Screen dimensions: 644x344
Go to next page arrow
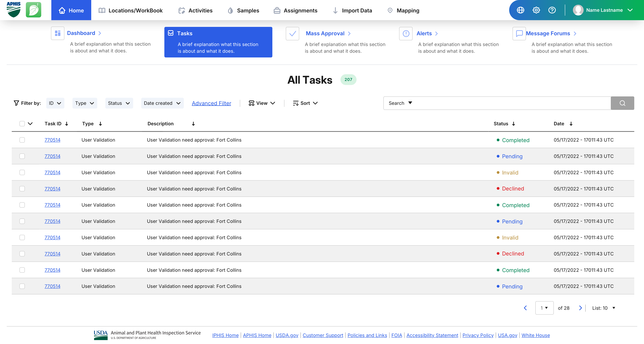point(580,308)
